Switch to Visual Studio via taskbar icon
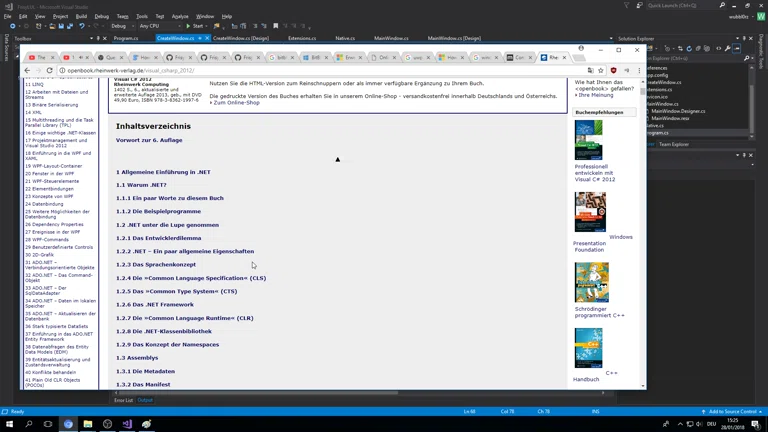 tap(127, 424)
